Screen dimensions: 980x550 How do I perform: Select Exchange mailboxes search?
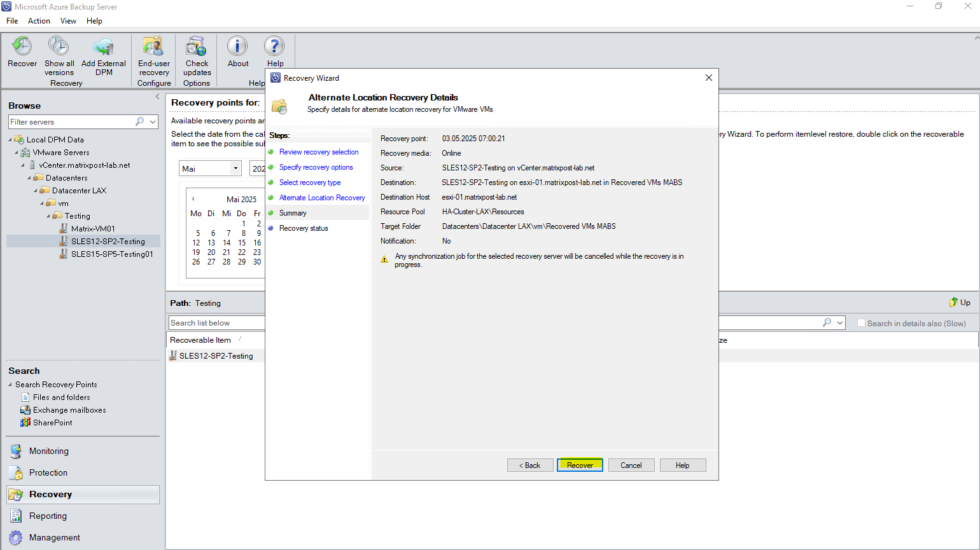69,410
